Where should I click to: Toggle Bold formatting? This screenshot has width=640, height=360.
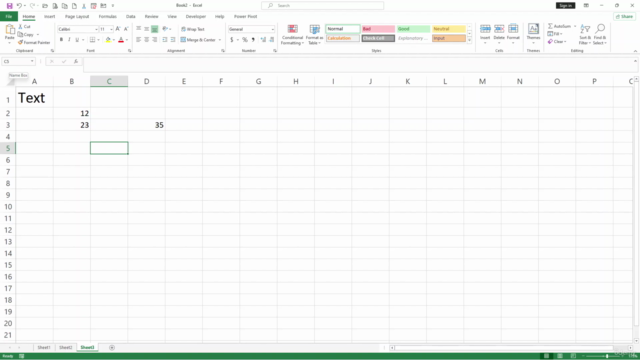point(61,40)
